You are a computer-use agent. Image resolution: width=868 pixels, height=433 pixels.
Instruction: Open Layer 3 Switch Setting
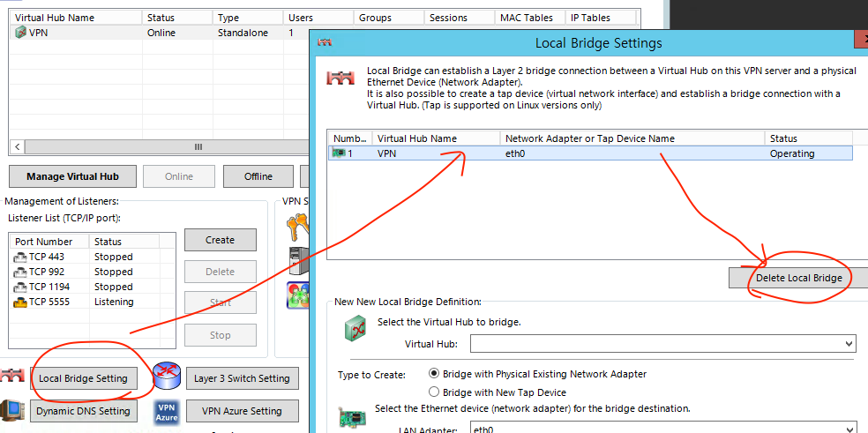click(242, 378)
